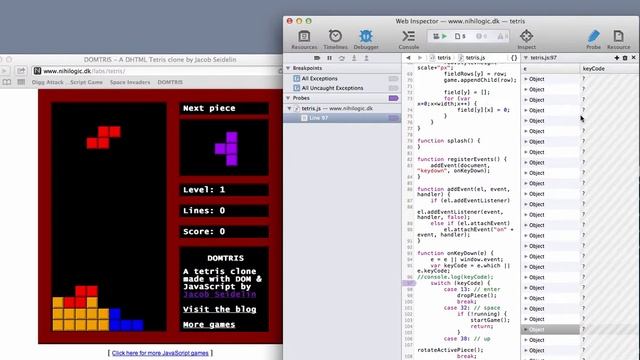
Task: Collapse the tetris.js:97 probe details header
Action: (x=526, y=58)
